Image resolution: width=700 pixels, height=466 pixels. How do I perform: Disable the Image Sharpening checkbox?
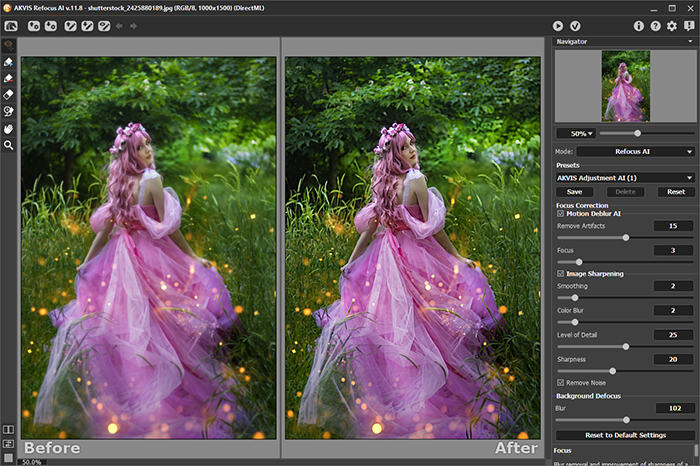560,273
